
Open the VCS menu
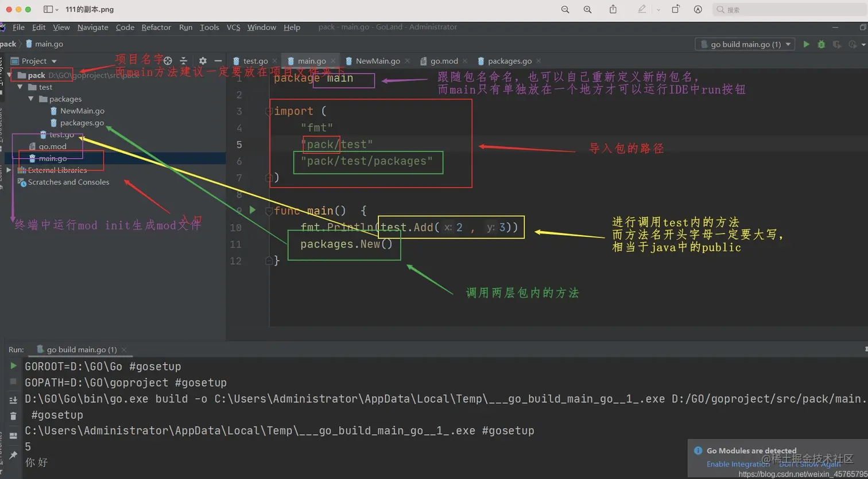(234, 28)
